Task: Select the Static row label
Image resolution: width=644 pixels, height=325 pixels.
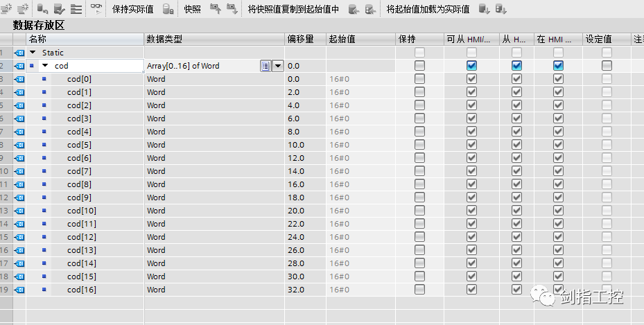Action: (x=53, y=53)
